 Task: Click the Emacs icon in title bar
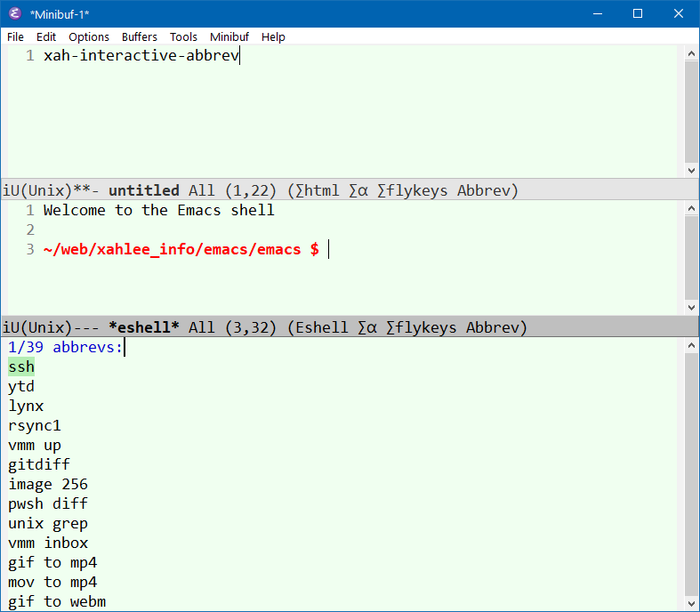pos(14,14)
